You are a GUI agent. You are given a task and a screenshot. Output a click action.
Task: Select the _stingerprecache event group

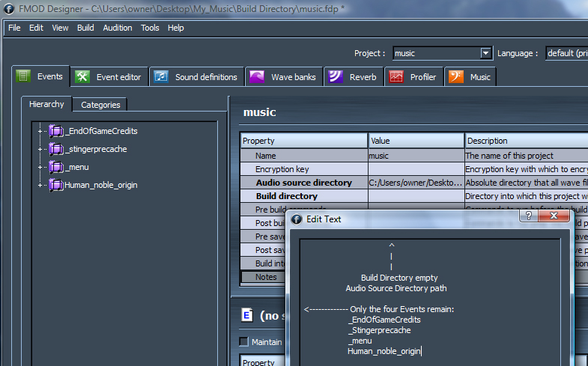click(95, 149)
